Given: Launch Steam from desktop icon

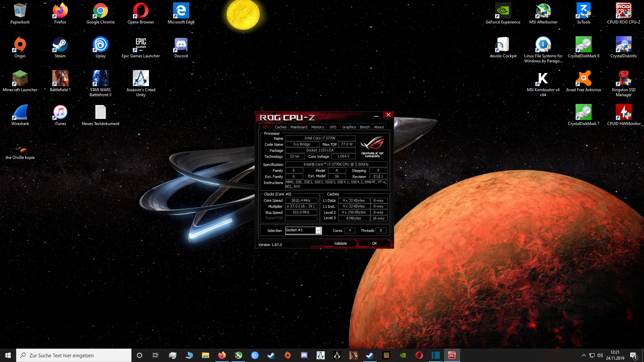Looking at the screenshot, I should coord(60,48).
